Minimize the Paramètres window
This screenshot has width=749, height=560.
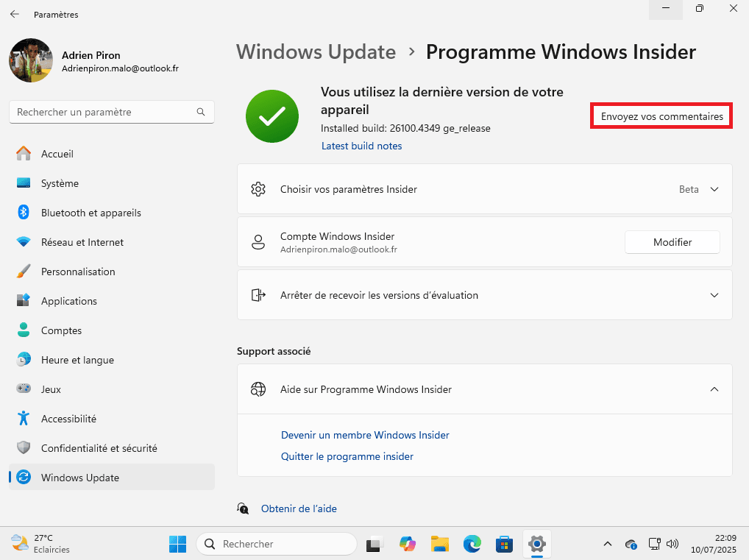(x=665, y=9)
